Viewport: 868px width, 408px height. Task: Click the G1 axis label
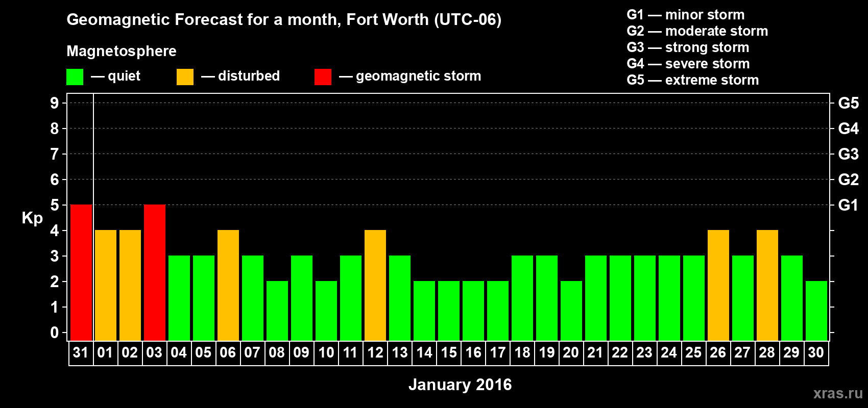(x=848, y=205)
